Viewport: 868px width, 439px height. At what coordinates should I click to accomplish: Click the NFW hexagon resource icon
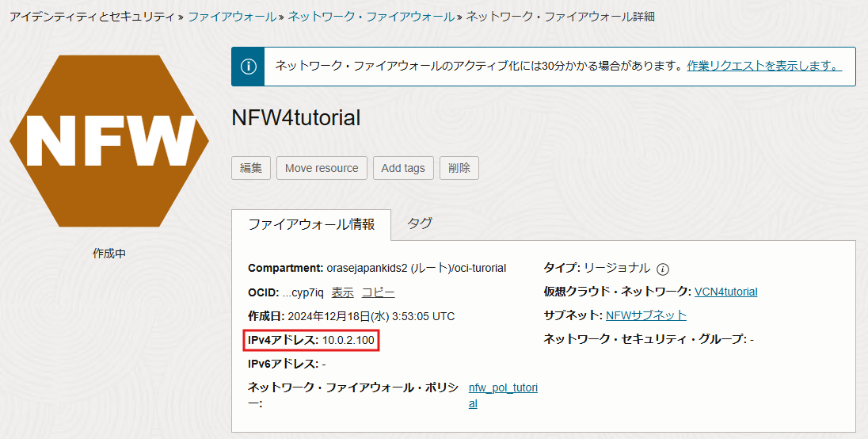[x=109, y=141]
